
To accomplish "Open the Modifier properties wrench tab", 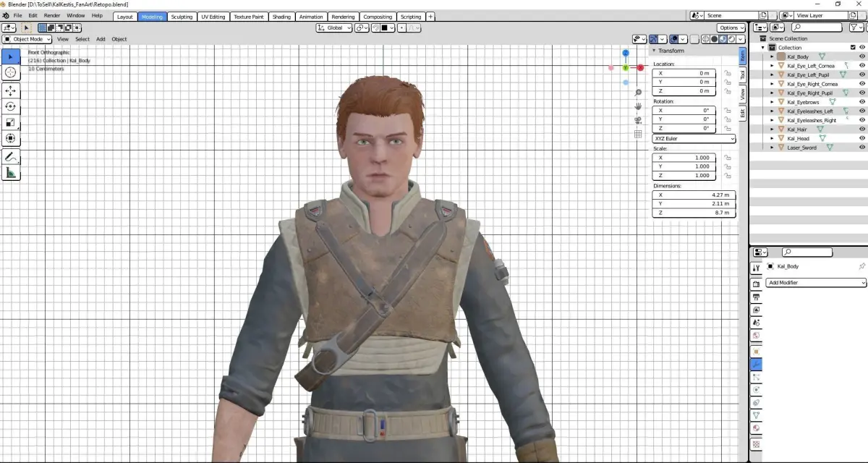I will 756,365.
